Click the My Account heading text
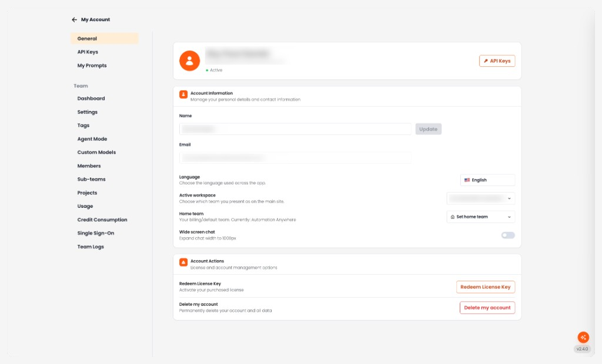 click(95, 19)
